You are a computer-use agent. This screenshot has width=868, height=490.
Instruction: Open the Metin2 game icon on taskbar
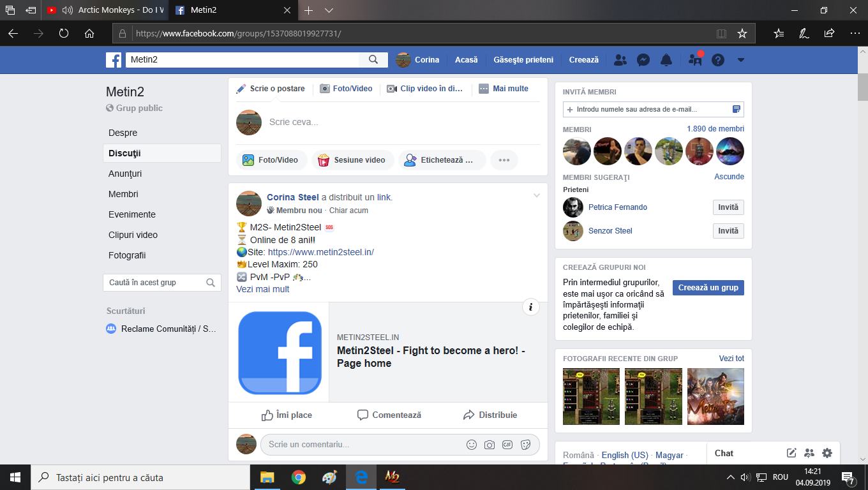[x=392, y=477]
